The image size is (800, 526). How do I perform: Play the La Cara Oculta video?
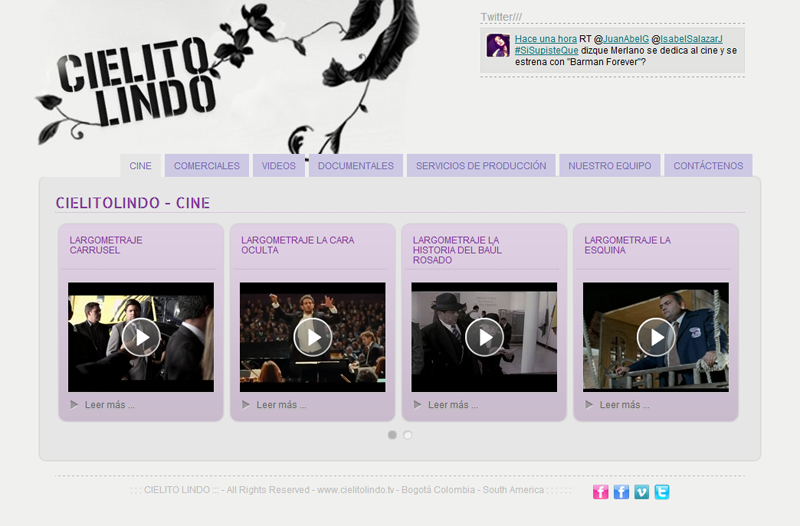pos(313,337)
